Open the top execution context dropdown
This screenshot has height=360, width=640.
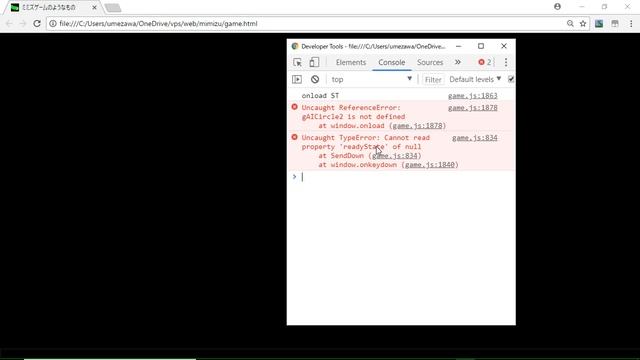pyautogui.click(x=371, y=79)
